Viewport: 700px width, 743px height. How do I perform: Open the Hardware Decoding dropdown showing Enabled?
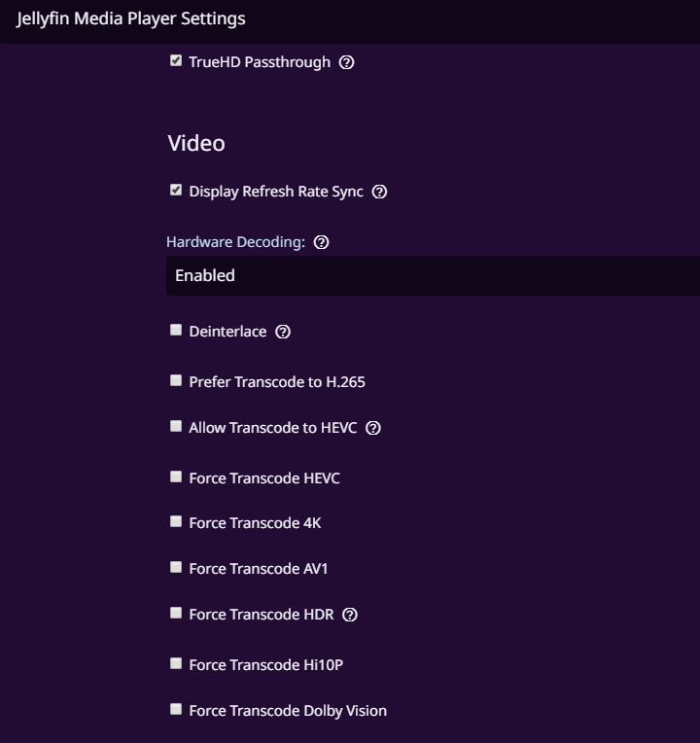[433, 275]
